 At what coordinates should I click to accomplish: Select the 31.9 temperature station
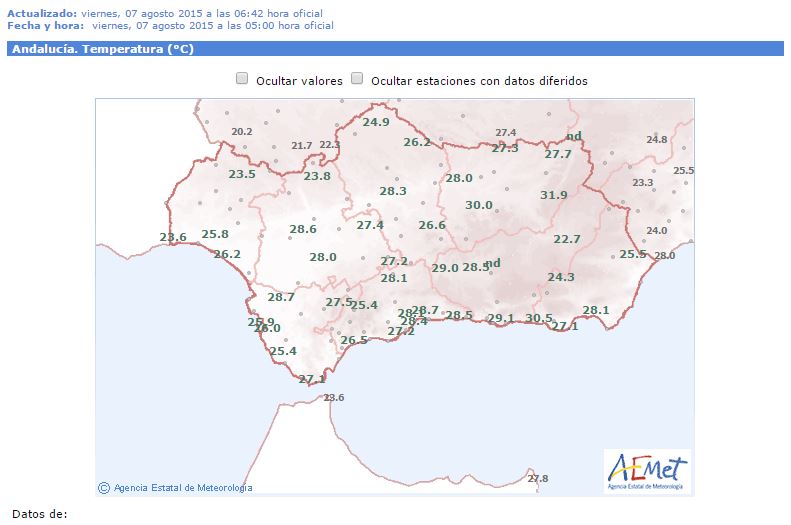pos(553,195)
